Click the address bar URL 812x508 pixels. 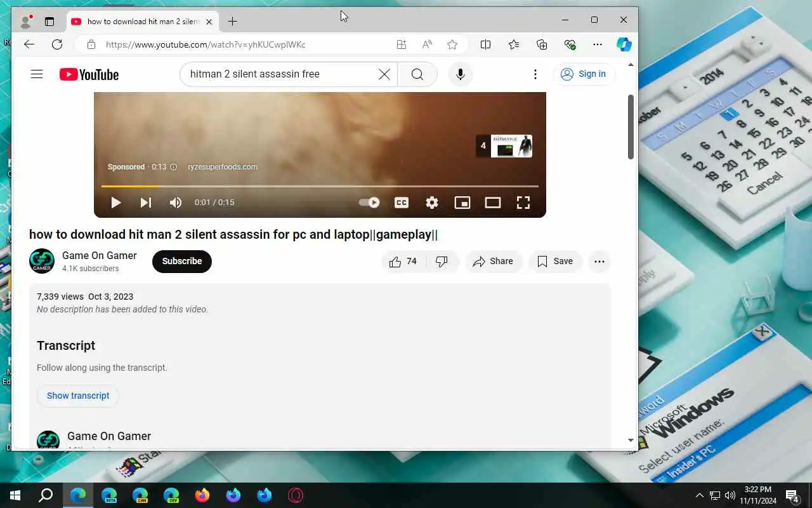(206, 44)
